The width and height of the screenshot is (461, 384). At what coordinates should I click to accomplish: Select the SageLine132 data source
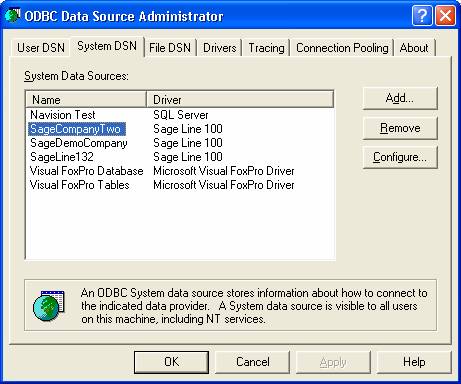pos(62,157)
